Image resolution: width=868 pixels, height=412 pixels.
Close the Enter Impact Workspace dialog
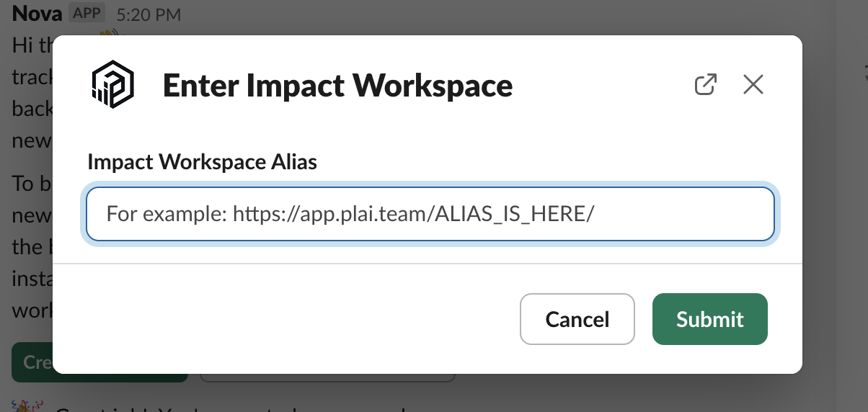tap(753, 85)
